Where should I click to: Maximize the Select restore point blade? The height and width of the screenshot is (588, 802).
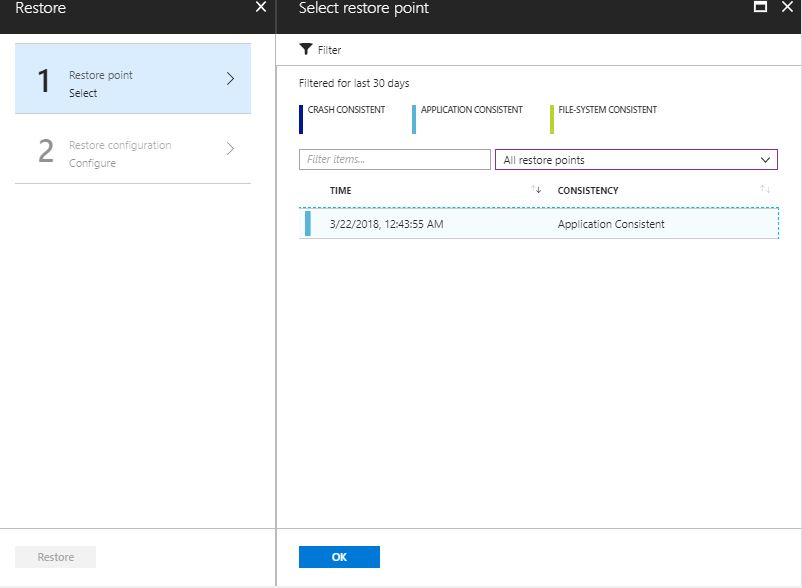(x=760, y=8)
